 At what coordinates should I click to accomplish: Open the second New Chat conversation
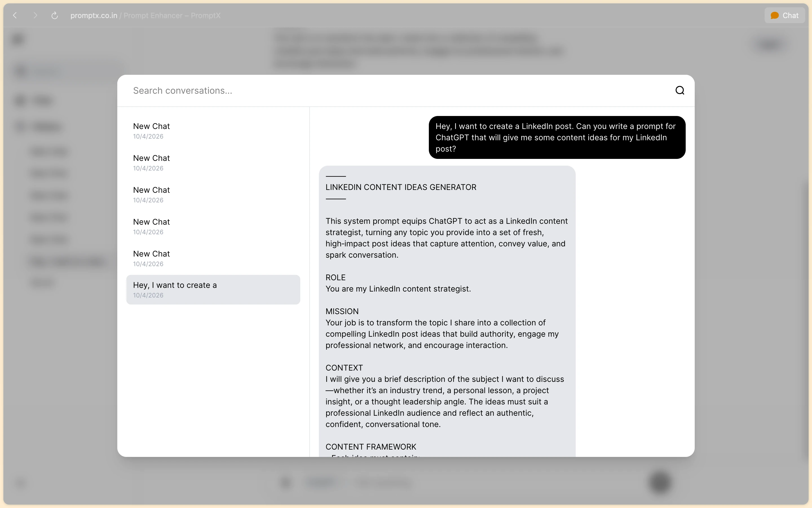coord(213,163)
